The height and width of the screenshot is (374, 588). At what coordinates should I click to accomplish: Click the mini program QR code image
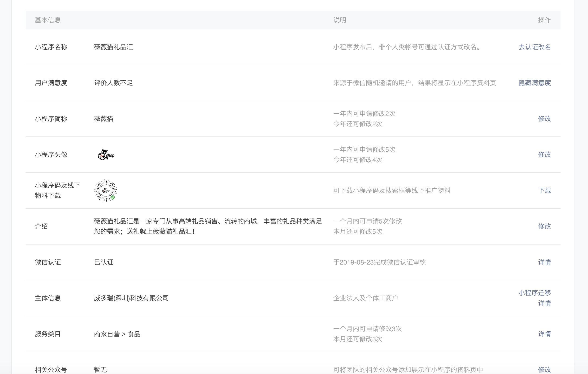[105, 190]
